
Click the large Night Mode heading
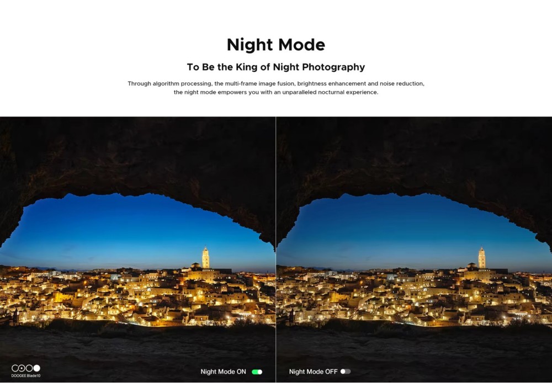pos(276,45)
